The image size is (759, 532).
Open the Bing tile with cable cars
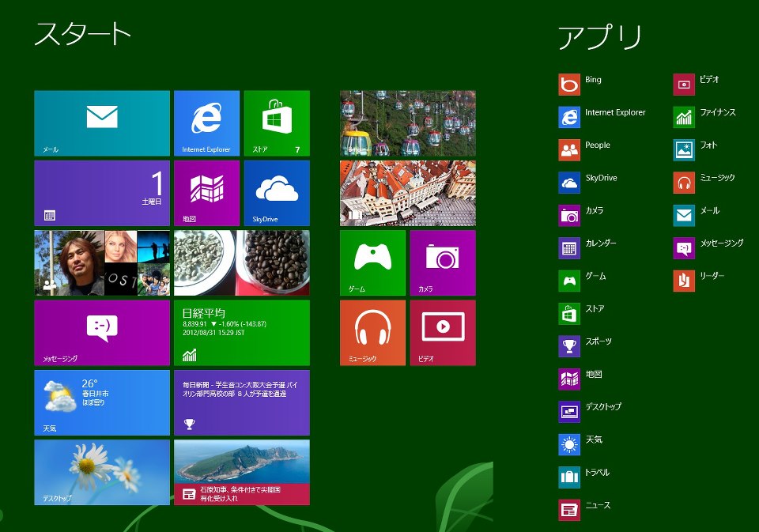(x=408, y=123)
